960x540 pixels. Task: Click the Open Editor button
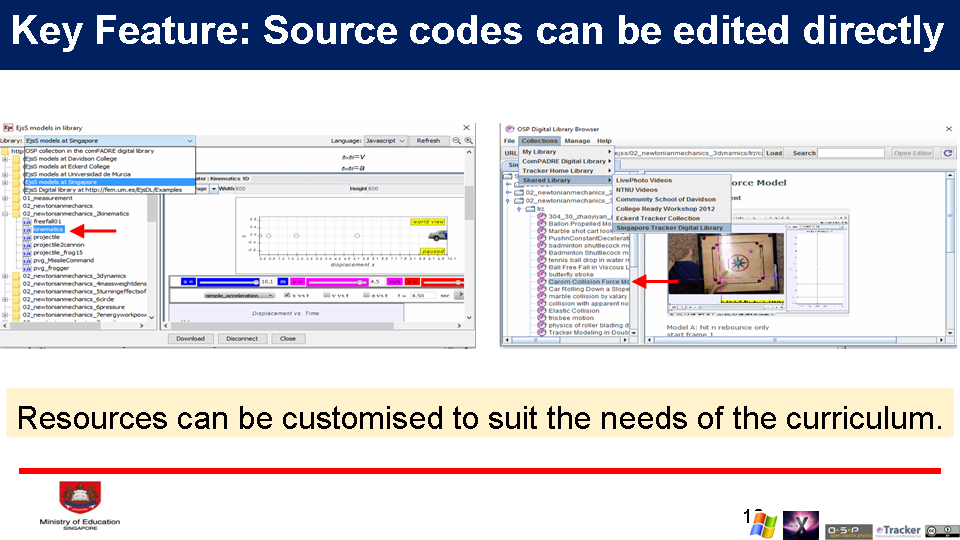pyautogui.click(x=912, y=153)
